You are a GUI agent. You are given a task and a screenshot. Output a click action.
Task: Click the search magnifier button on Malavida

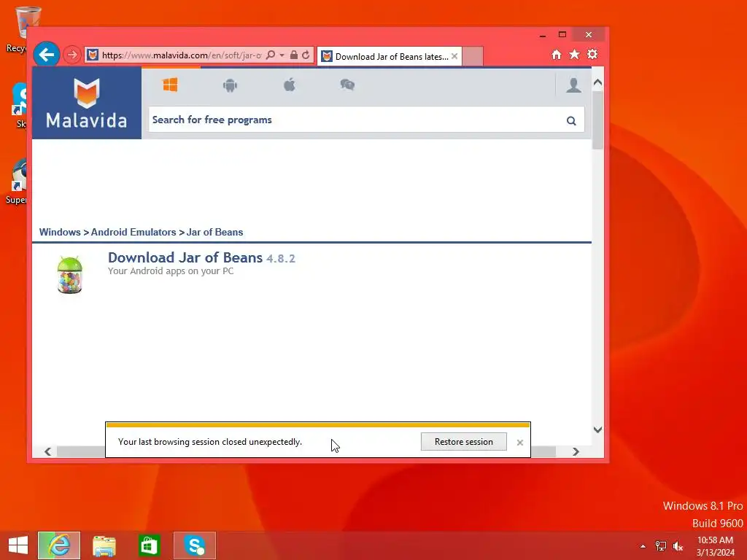click(x=571, y=121)
